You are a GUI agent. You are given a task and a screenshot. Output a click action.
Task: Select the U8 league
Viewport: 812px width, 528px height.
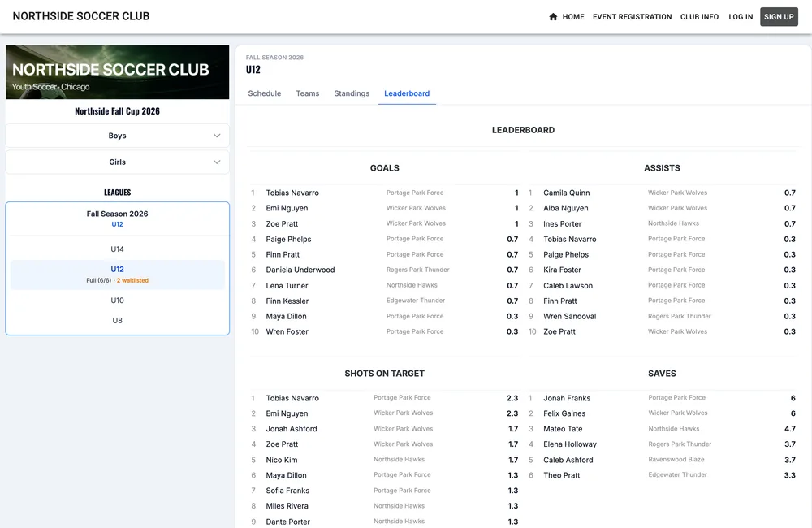(118, 321)
